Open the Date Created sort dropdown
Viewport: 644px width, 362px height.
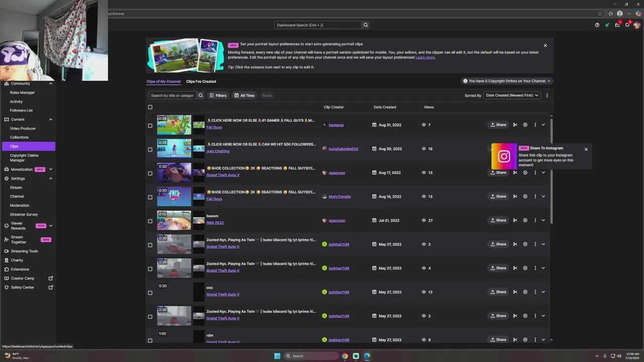click(x=512, y=96)
